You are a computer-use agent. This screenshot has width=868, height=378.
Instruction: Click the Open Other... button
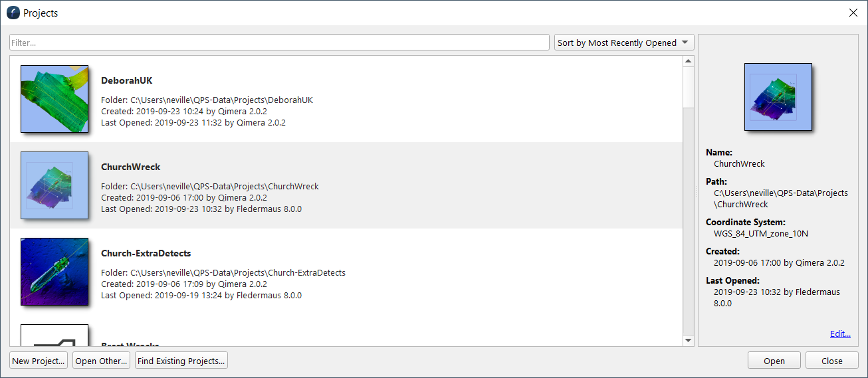click(x=101, y=361)
